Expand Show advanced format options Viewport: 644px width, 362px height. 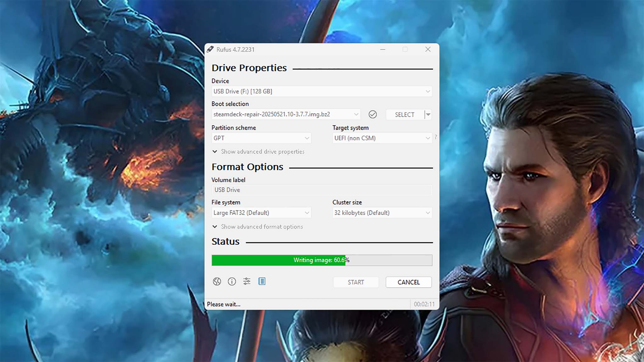(258, 227)
